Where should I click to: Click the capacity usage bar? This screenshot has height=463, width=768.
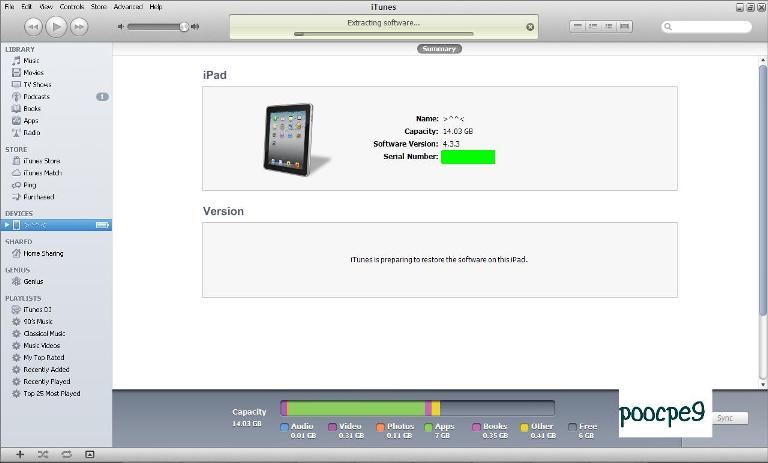417,408
